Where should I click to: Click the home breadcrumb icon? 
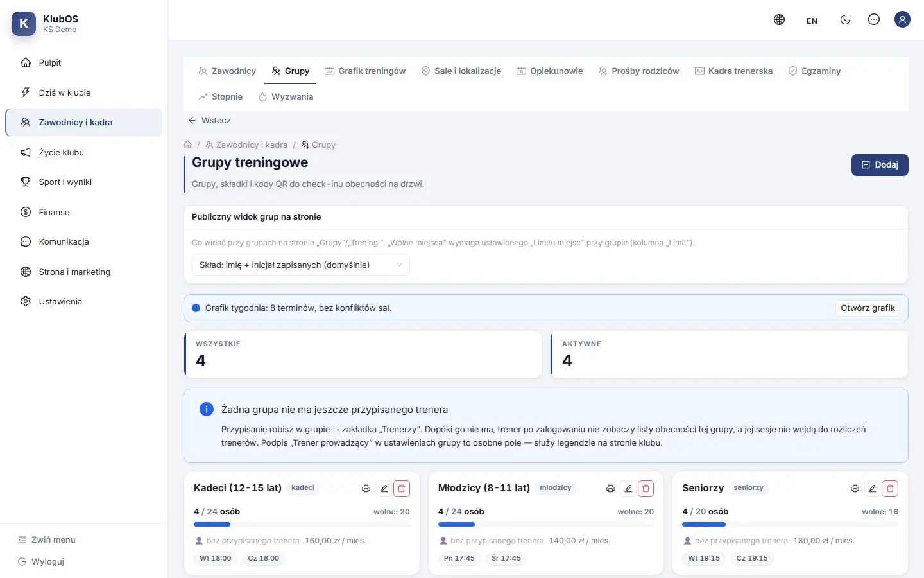(x=187, y=144)
